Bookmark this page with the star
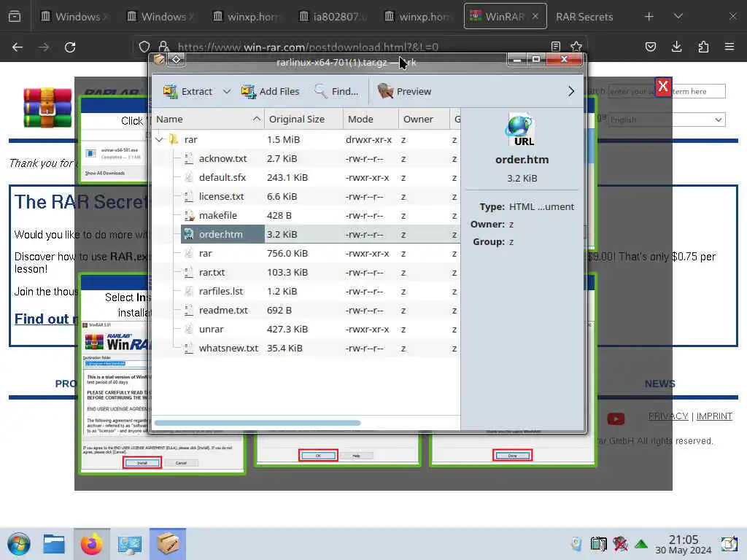 576,47
